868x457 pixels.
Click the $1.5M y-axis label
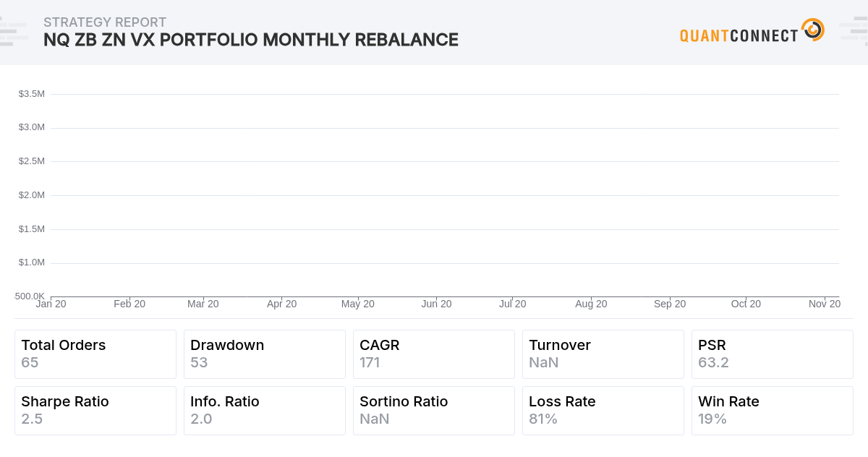(x=32, y=228)
